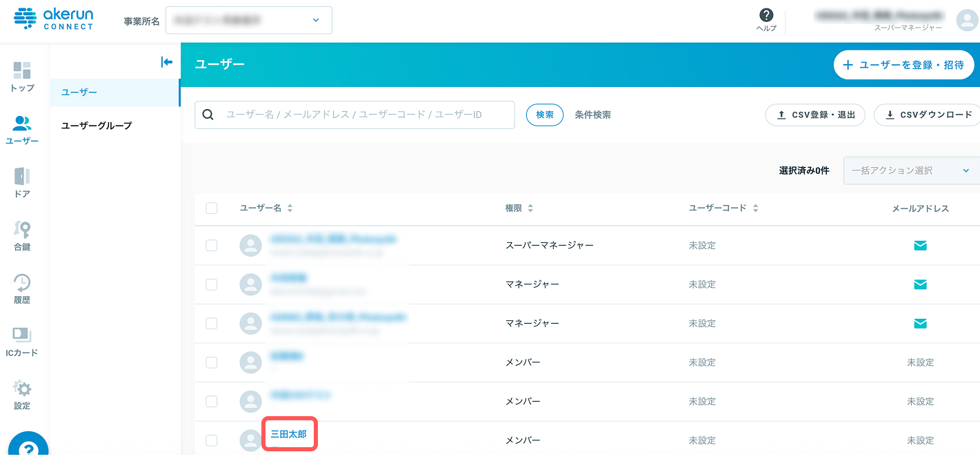
Task: Check the 三田太郎 row checkbox
Action: [212, 440]
